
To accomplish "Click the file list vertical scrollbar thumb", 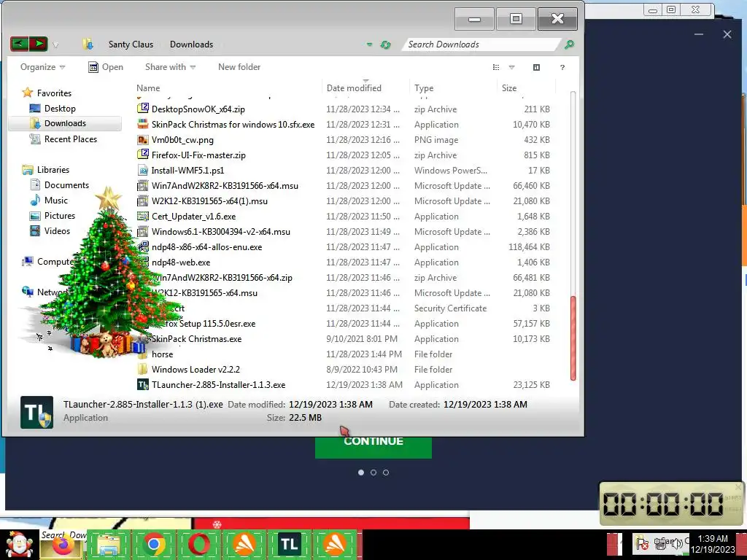I will [x=573, y=338].
